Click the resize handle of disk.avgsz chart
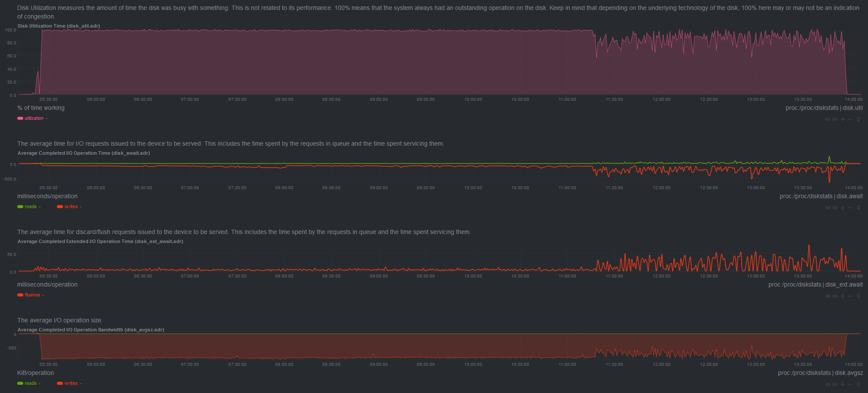The image size is (868, 393). click(858, 384)
